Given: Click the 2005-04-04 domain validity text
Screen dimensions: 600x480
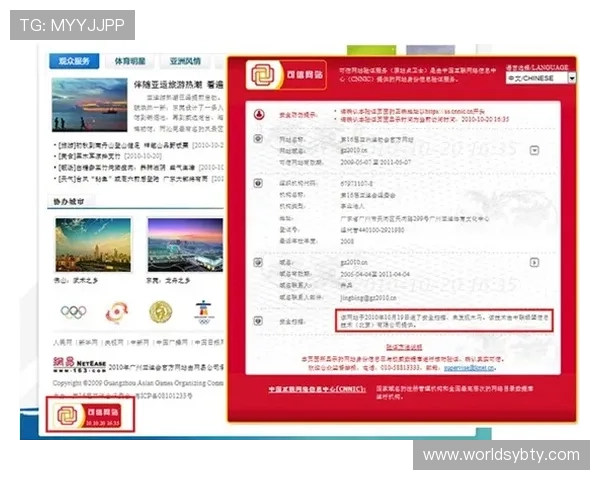Looking at the screenshot, I should click(375, 274).
